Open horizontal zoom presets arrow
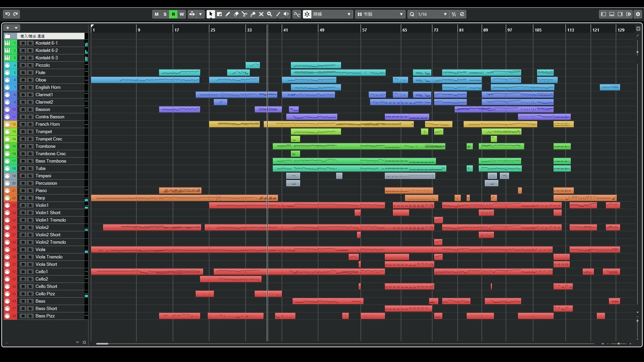The image size is (644, 362). point(603,344)
